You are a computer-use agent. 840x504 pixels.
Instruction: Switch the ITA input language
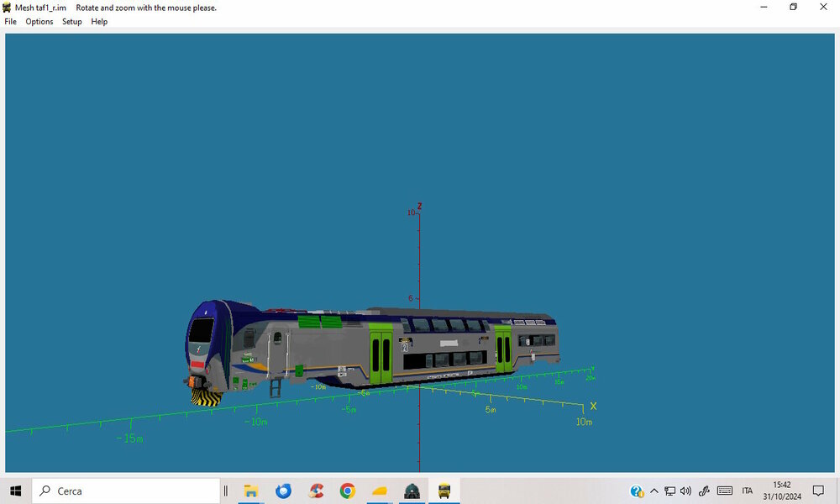click(748, 491)
